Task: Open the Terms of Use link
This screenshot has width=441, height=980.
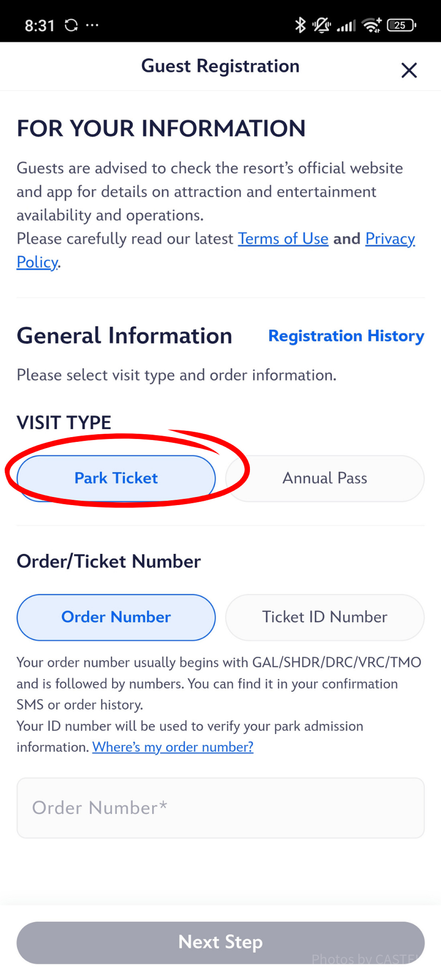Action: [283, 239]
